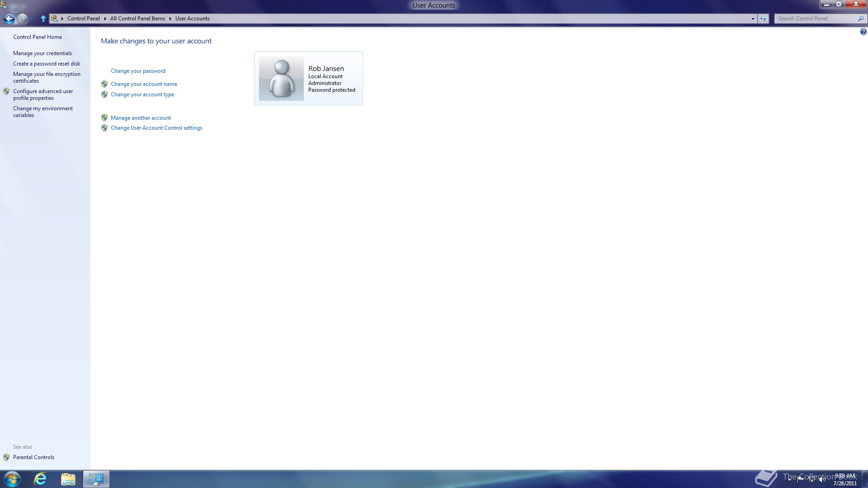Image resolution: width=868 pixels, height=488 pixels.
Task: Click the blue Help question mark icon
Action: (x=863, y=32)
